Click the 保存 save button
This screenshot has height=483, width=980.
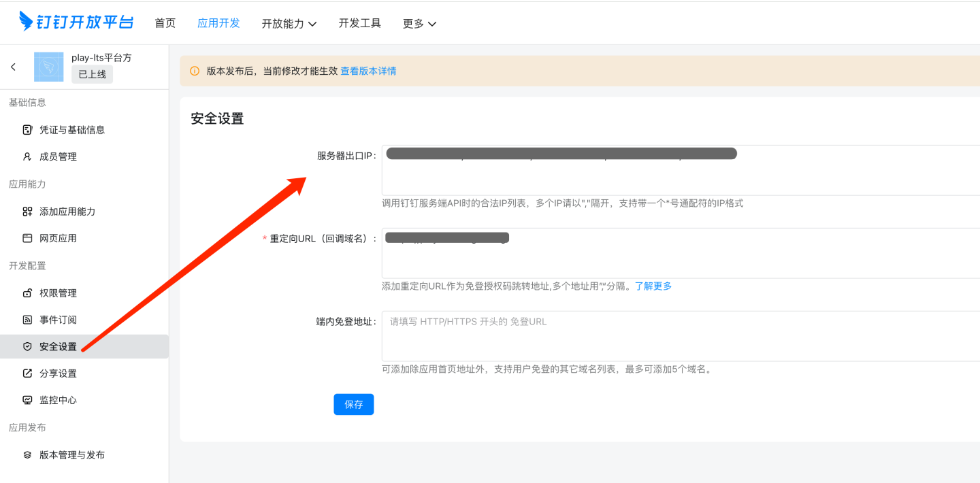coord(353,404)
